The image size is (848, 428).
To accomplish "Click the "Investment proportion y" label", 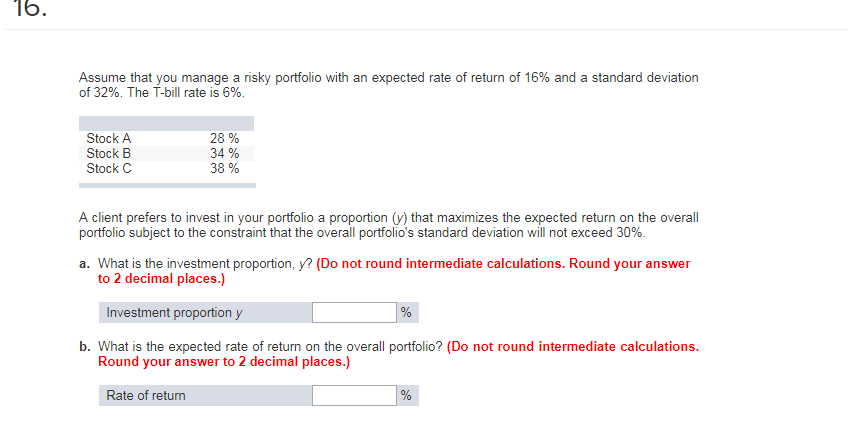I will (174, 313).
